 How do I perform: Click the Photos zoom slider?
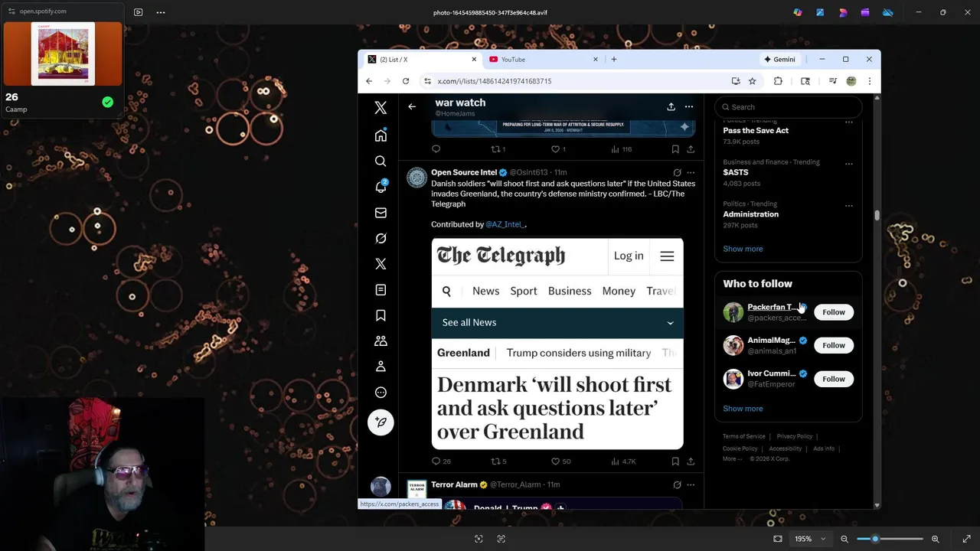(890, 539)
